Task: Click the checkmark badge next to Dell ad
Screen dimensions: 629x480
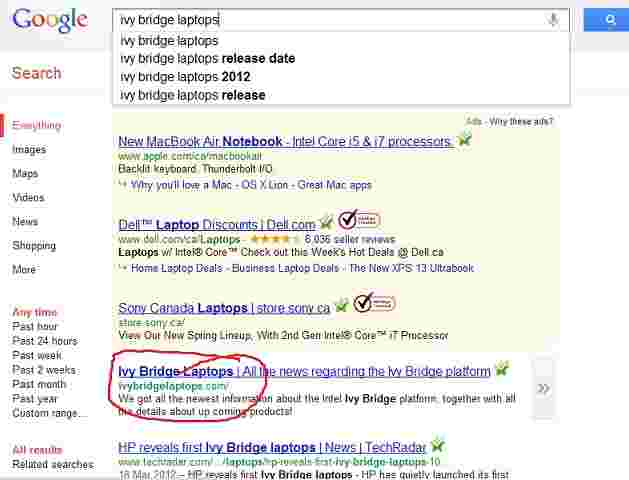Action: point(359,219)
